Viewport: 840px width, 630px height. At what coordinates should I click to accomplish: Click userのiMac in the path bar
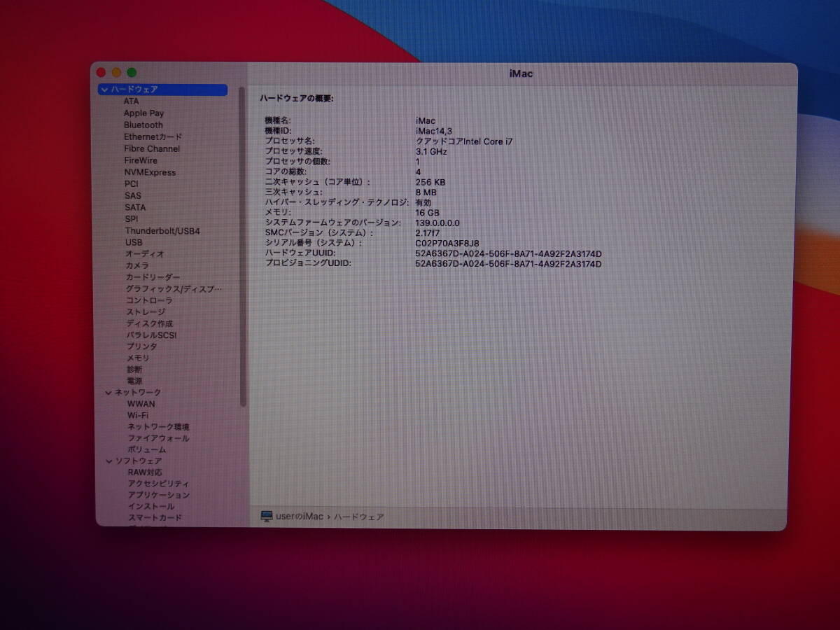click(x=300, y=517)
